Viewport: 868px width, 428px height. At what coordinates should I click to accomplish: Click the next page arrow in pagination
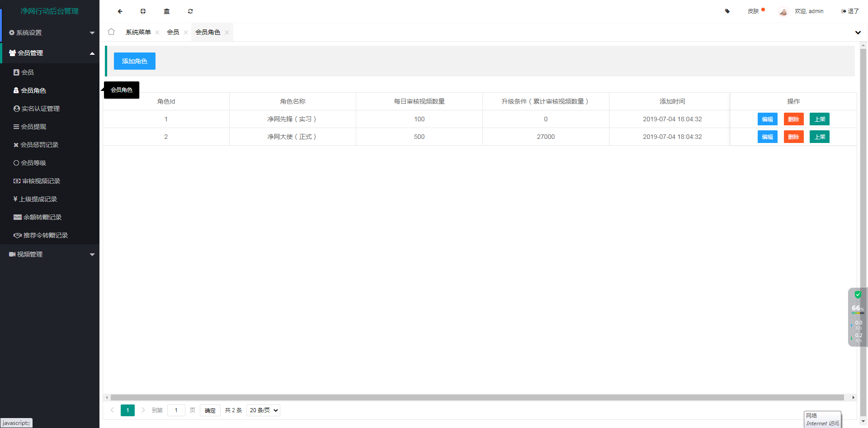143,410
